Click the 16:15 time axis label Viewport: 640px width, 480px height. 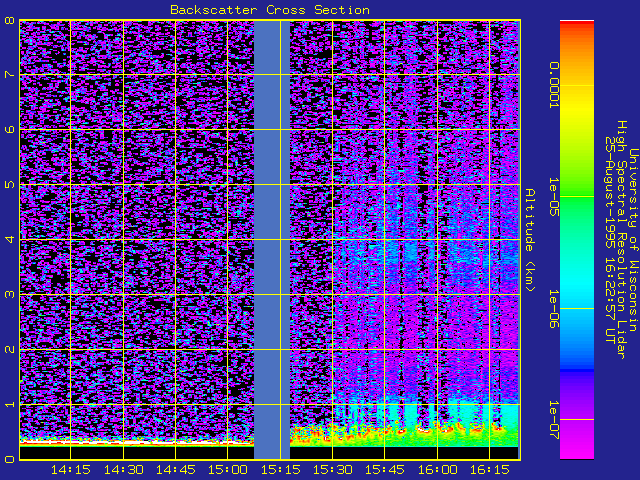click(x=490, y=470)
